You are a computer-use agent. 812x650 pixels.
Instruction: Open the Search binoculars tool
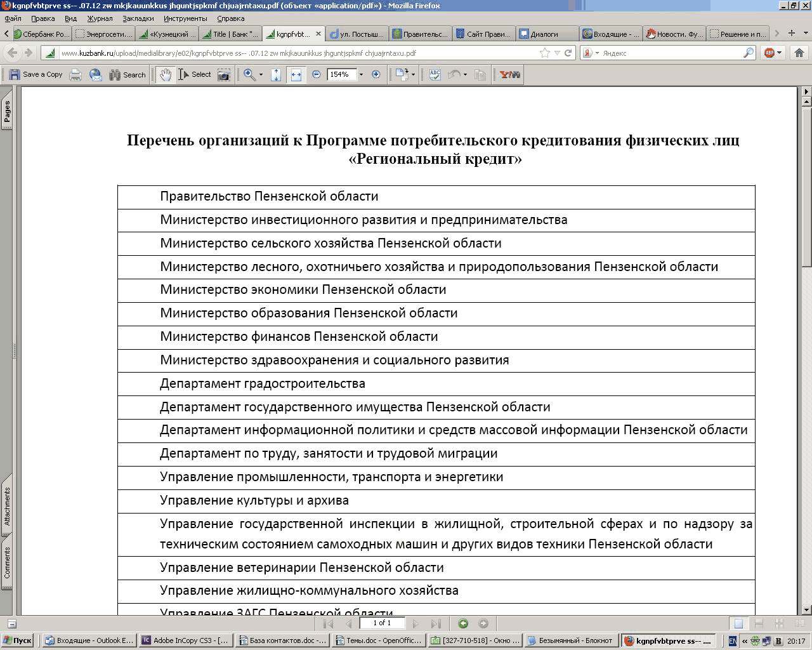[128, 74]
